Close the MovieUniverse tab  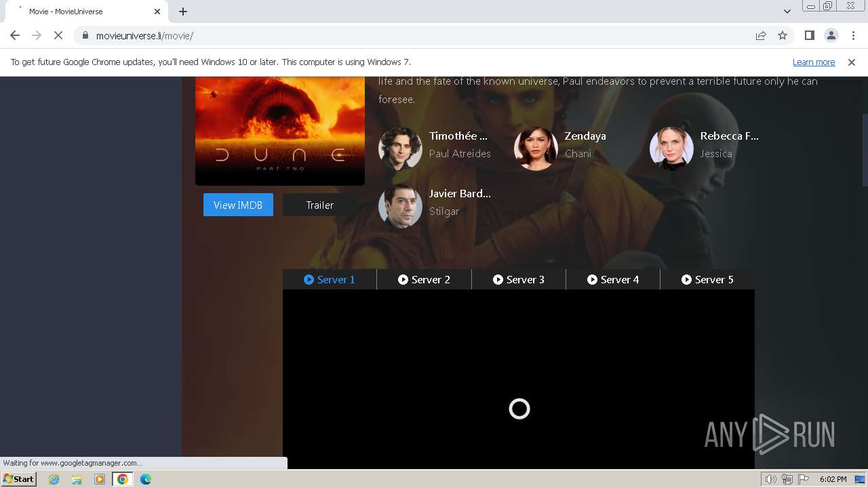click(157, 12)
